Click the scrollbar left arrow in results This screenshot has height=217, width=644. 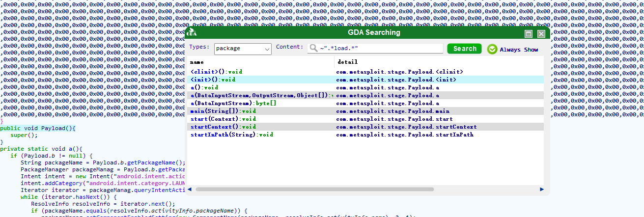click(x=190, y=189)
